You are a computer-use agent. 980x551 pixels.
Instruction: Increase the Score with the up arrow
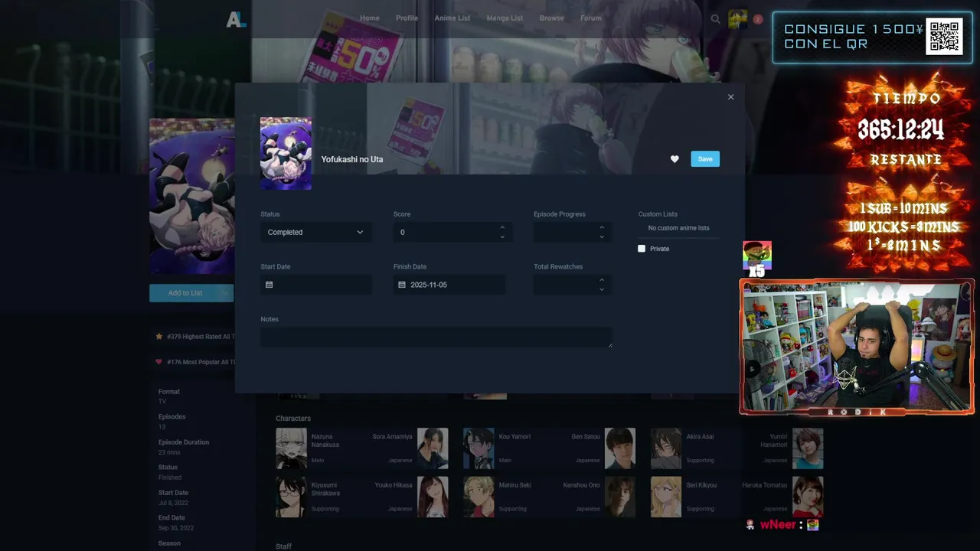[502, 227]
